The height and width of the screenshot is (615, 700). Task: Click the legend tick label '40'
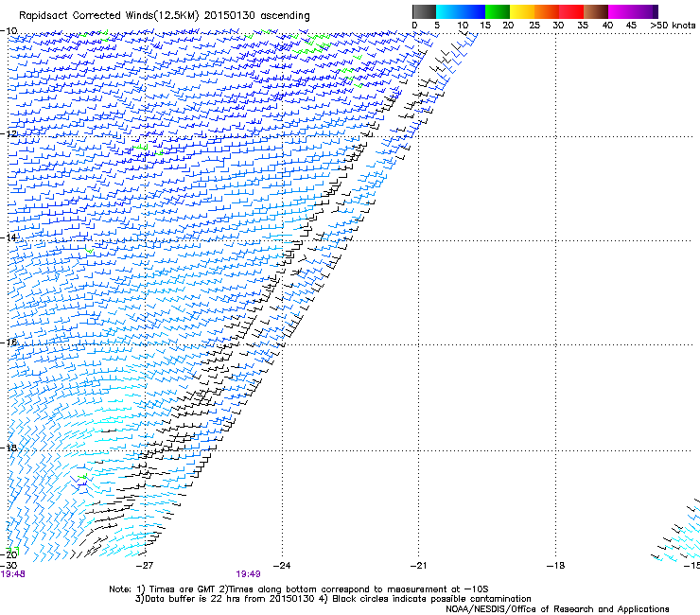pyautogui.click(x=607, y=26)
